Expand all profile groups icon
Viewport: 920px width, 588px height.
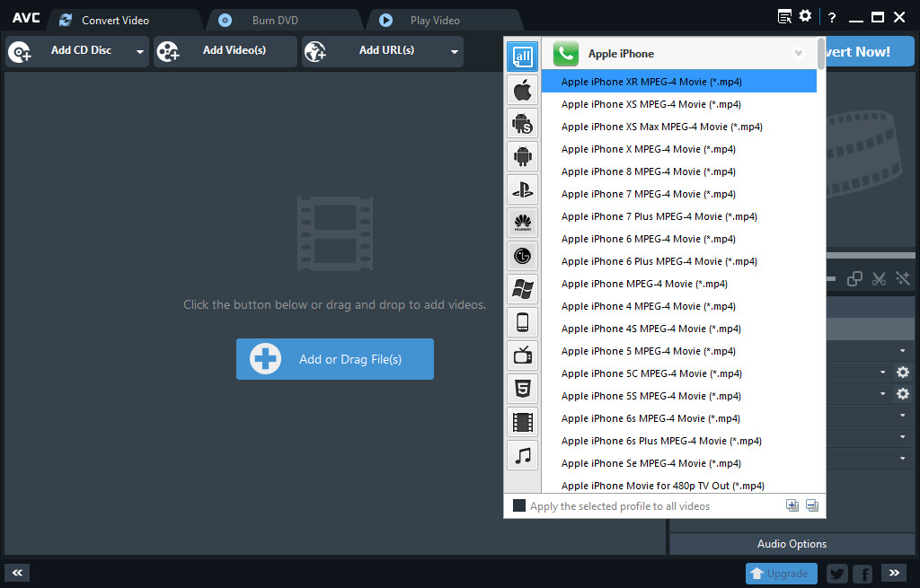click(x=792, y=505)
